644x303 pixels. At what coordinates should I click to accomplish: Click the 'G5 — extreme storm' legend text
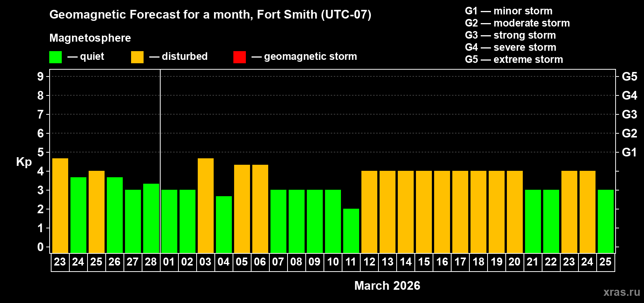[x=514, y=59]
